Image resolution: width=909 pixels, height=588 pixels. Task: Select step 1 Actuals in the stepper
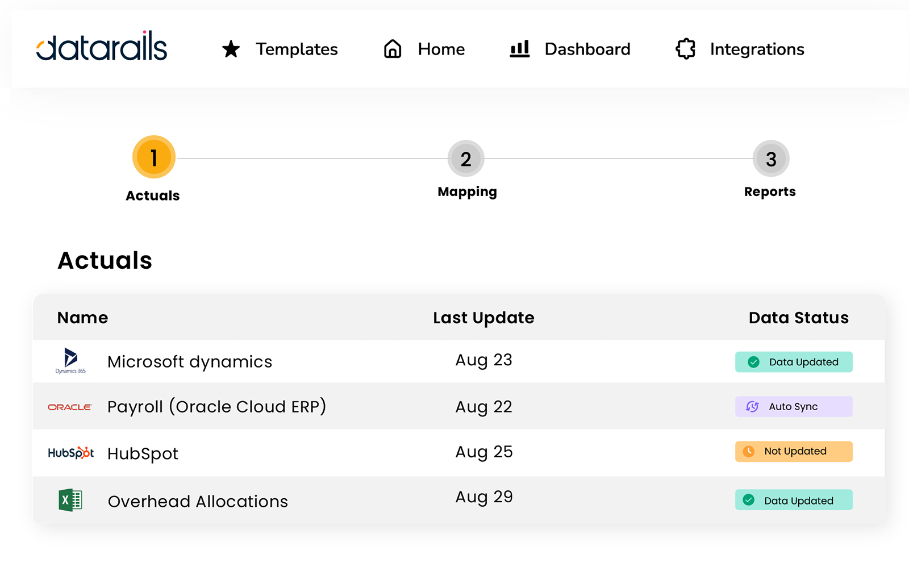pos(153,157)
